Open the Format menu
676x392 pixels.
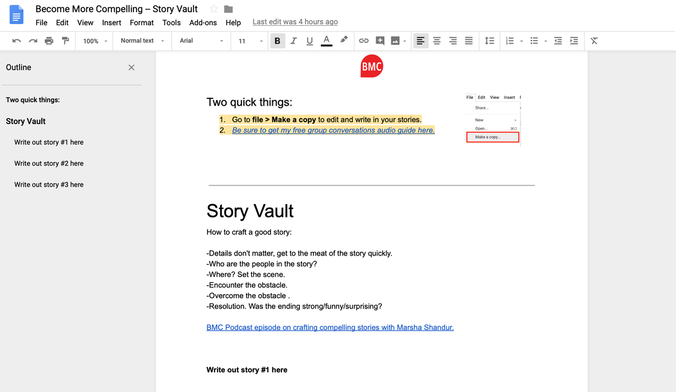pyautogui.click(x=141, y=22)
